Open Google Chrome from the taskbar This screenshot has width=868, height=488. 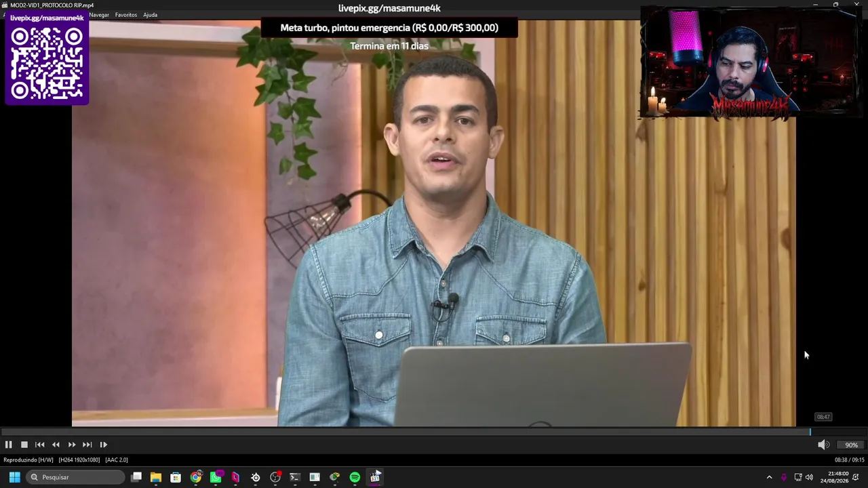pyautogui.click(x=195, y=477)
